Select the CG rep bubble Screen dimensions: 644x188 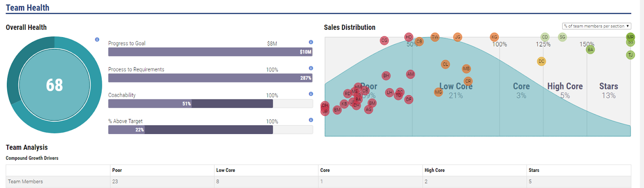[384, 40]
